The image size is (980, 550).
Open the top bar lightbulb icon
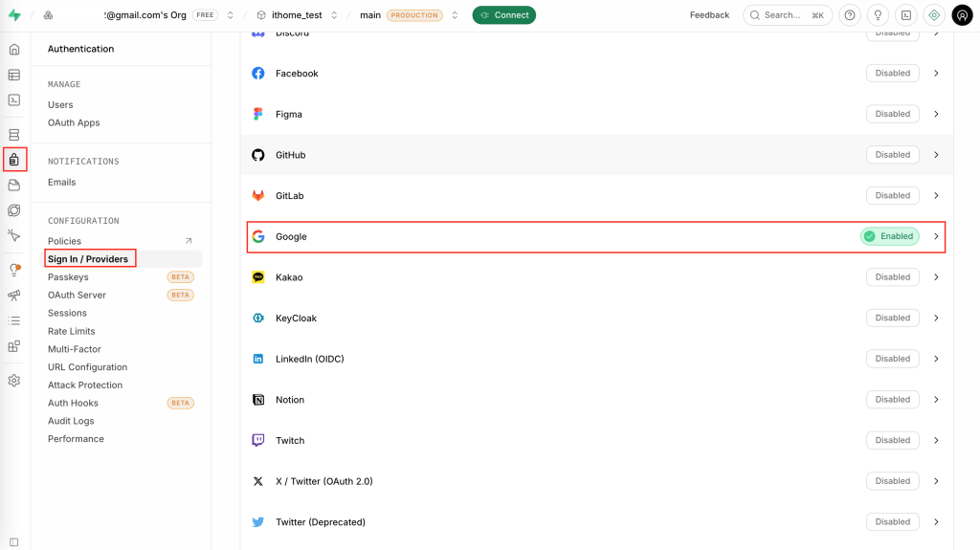click(878, 15)
